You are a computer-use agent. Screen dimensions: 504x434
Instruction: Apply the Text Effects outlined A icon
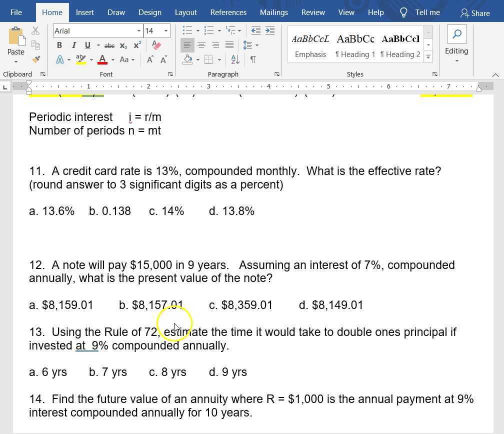(x=60, y=59)
